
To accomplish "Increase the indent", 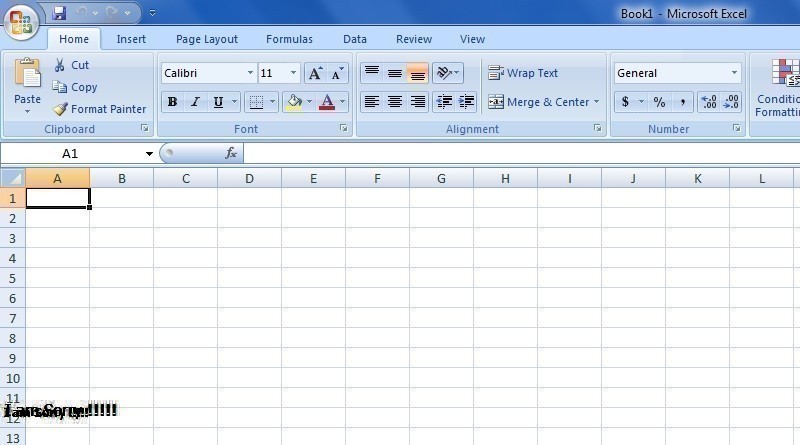I will (466, 102).
